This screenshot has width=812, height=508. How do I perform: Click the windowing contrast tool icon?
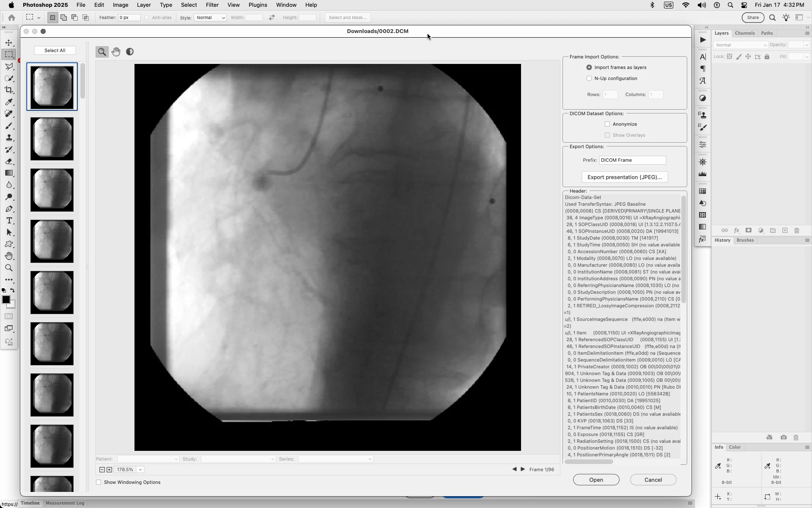[x=130, y=52]
